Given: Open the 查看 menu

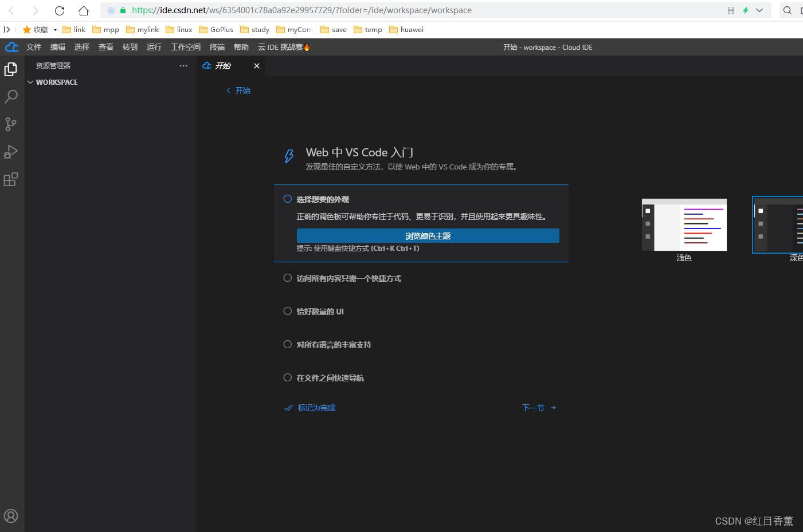Looking at the screenshot, I should pos(106,47).
